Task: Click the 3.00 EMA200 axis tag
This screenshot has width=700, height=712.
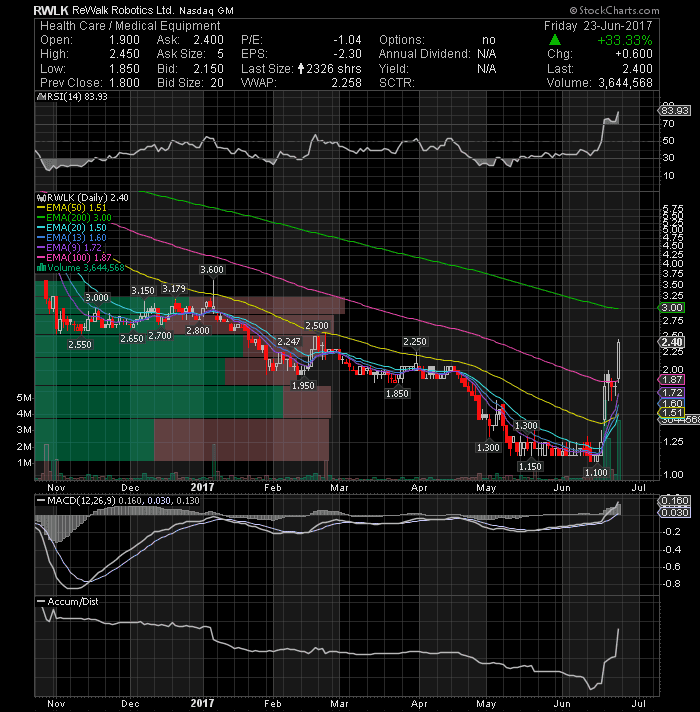Action: point(671,308)
